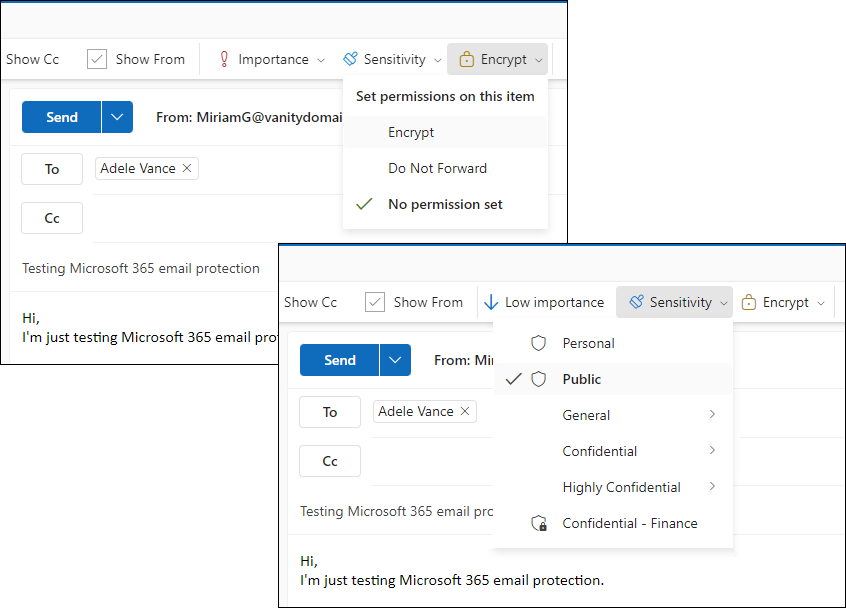This screenshot has width=846, height=608.
Task: Select the Confidential sensitivity label
Action: pos(613,451)
